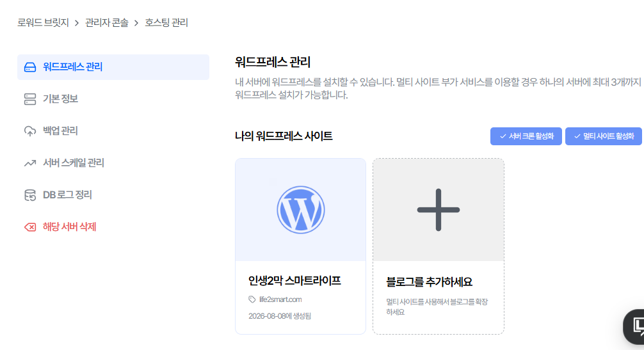Click the 백업 관리 cloud upload icon
The height and width of the screenshot is (350, 644).
pyautogui.click(x=30, y=131)
